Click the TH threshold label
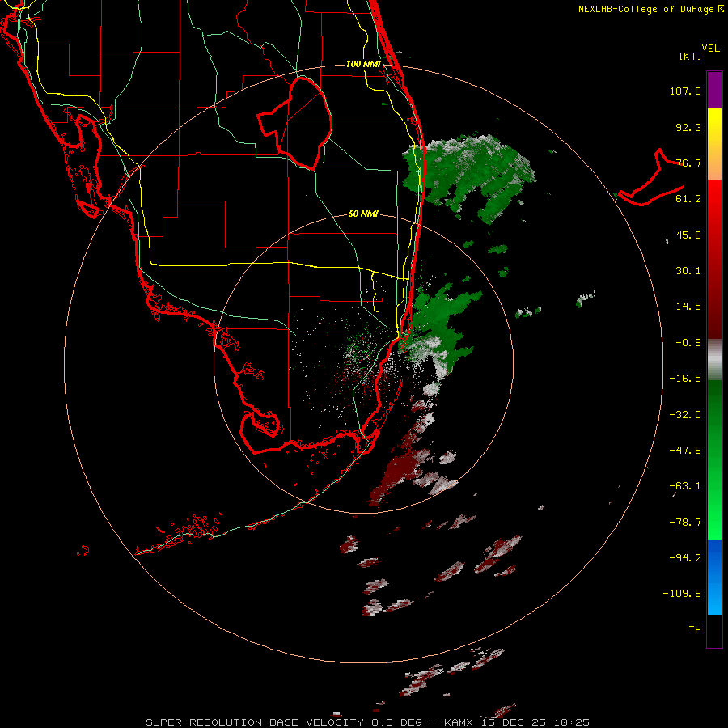Image resolution: width=728 pixels, height=728 pixels. 695,630
